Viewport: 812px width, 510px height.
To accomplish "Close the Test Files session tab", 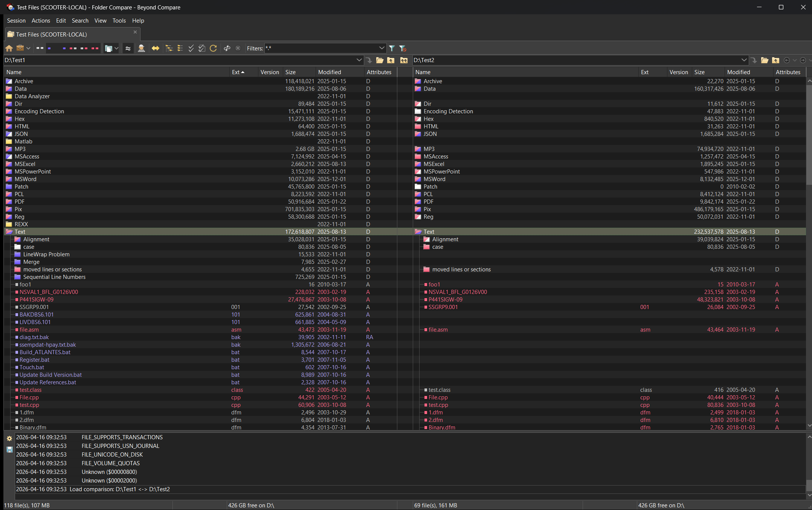I will [x=135, y=32].
